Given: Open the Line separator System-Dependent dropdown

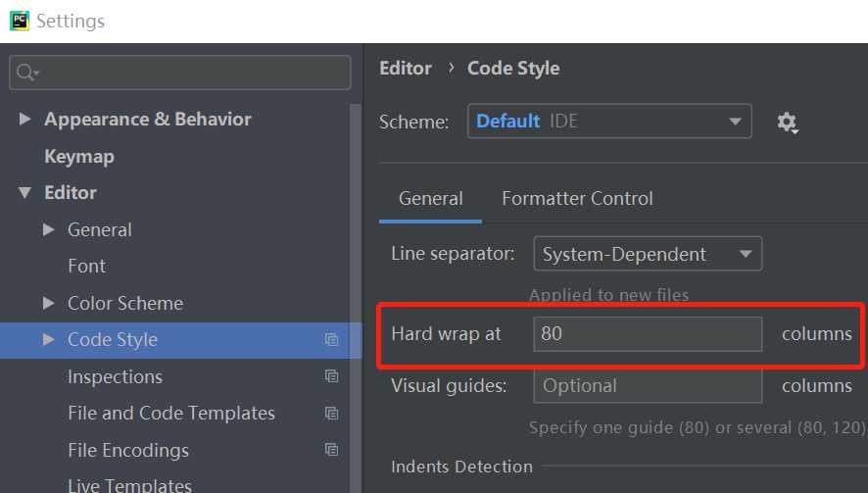Looking at the screenshot, I should [x=647, y=255].
